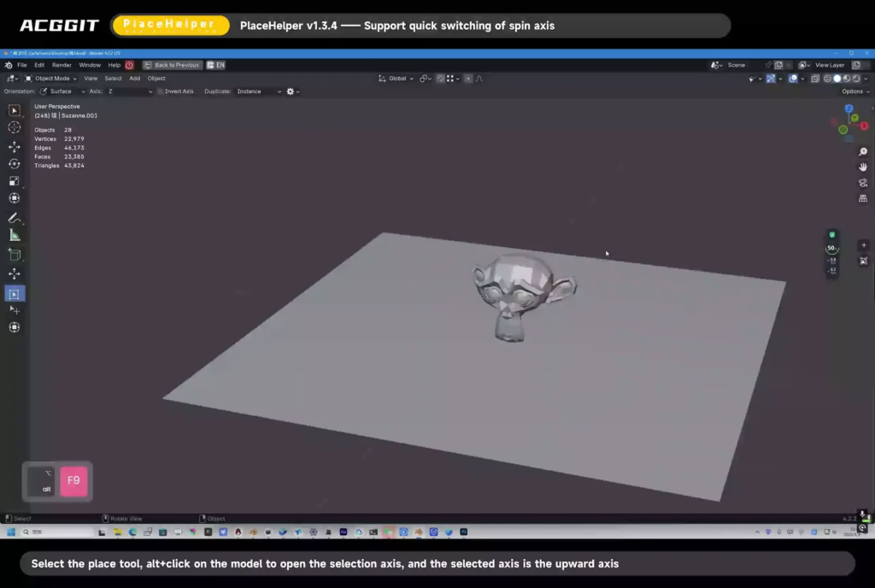The width and height of the screenshot is (875, 588).
Task: Open the File menu
Action: (21, 65)
